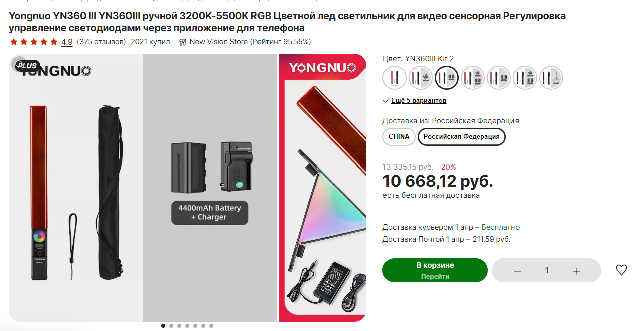This screenshot has height=331, width=644.
Task: Choose the YN360III Kit 2 variant swatch
Action: pyautogui.click(x=447, y=78)
